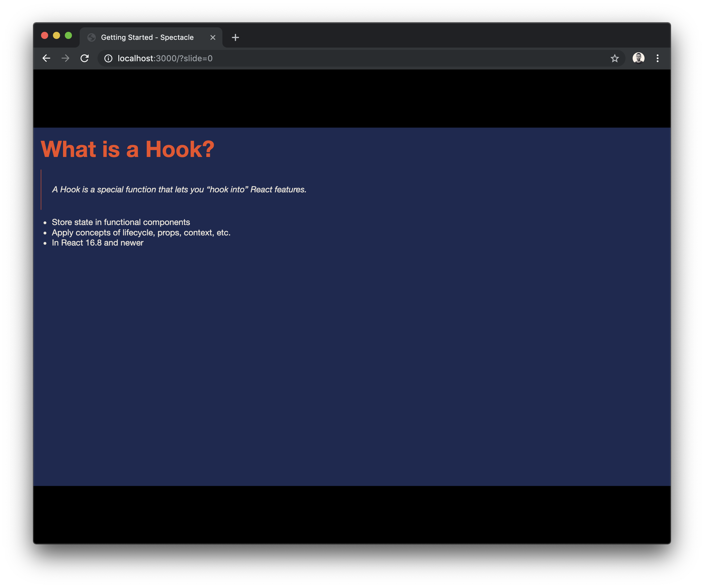704x588 pixels.
Task: Click the forward navigation arrow
Action: tap(65, 58)
